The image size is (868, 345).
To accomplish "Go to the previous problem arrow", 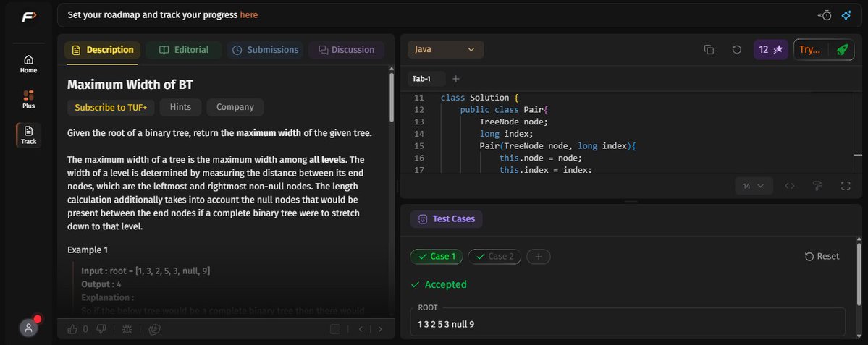I will pyautogui.click(x=361, y=329).
